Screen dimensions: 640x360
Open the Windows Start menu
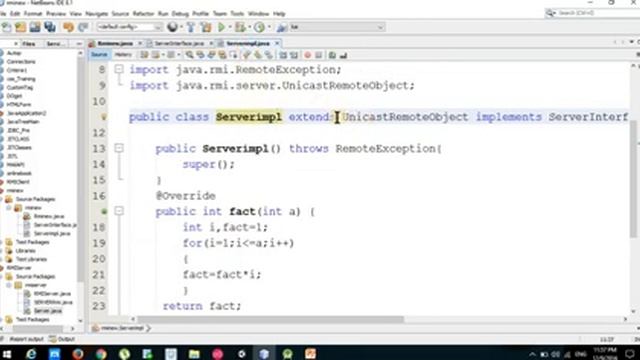tap(7, 353)
